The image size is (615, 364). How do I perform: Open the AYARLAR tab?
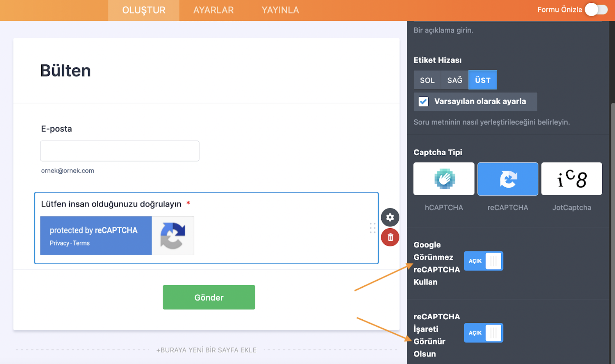tap(213, 10)
